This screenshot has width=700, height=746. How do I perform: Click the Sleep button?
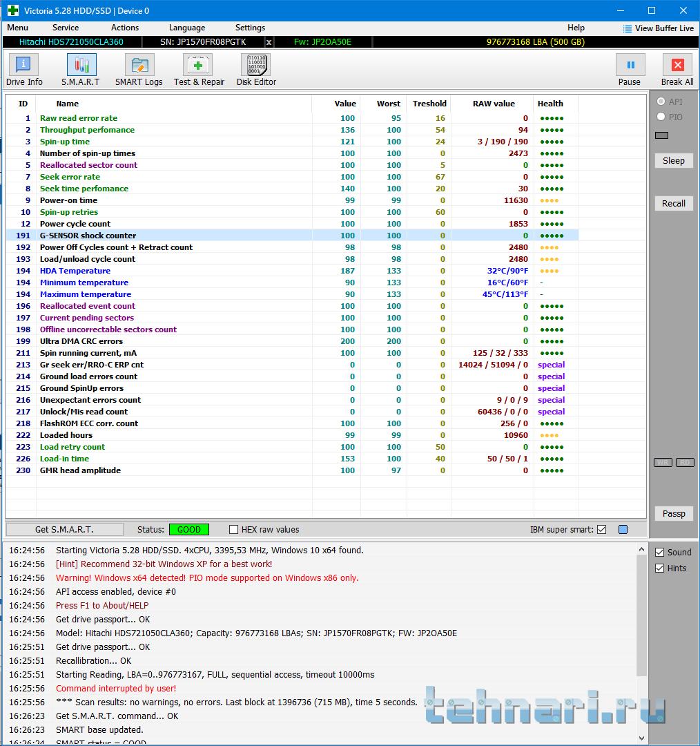pos(674,161)
